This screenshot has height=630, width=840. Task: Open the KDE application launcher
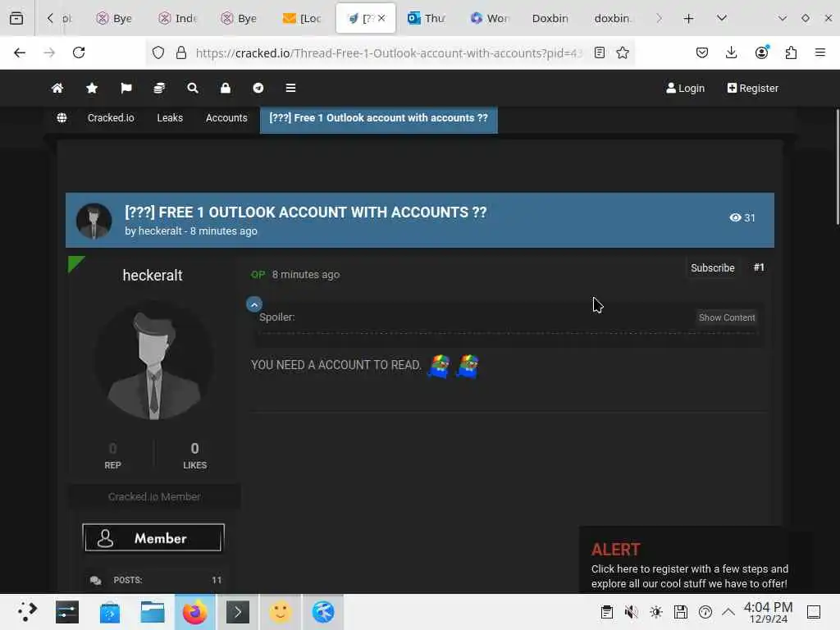(27, 612)
